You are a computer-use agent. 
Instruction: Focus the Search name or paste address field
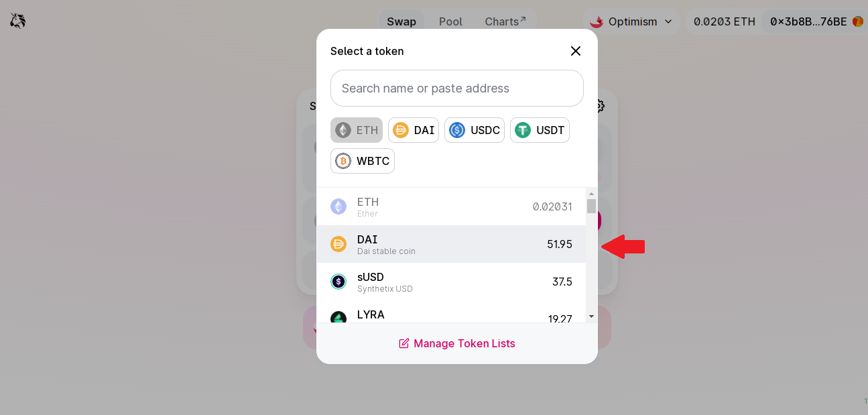coord(457,88)
